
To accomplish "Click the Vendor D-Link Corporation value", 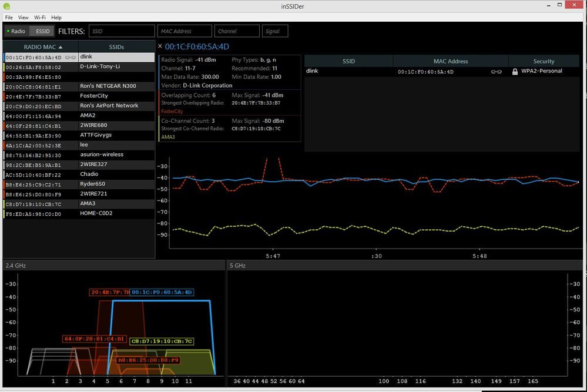I will tap(208, 85).
